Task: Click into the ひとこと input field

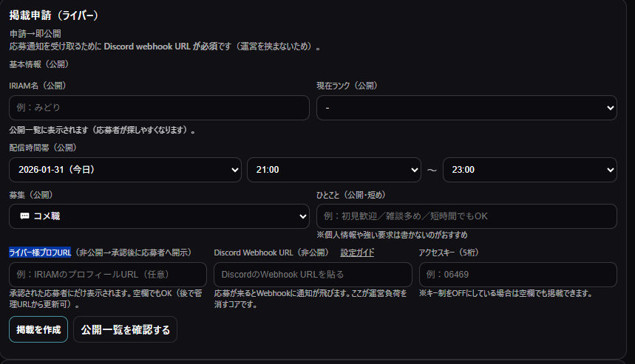Action: pyautogui.click(x=466, y=216)
